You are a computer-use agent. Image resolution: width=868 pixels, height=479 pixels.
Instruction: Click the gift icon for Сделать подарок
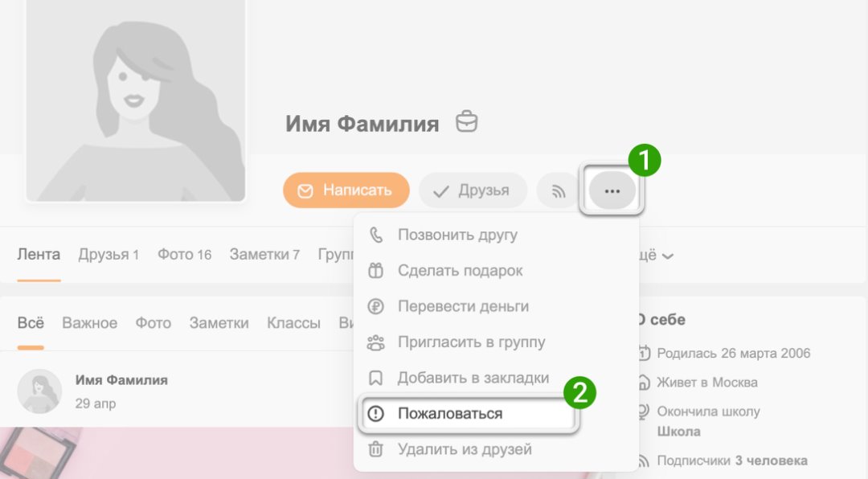coord(375,271)
